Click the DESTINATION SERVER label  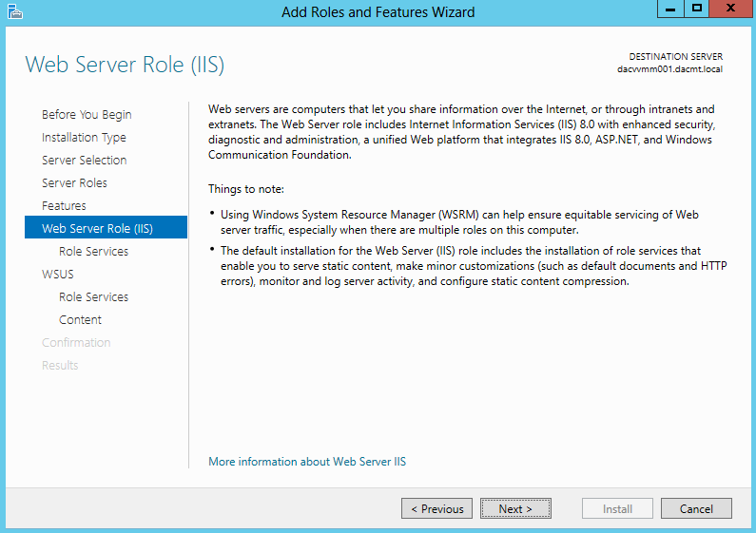click(x=675, y=56)
